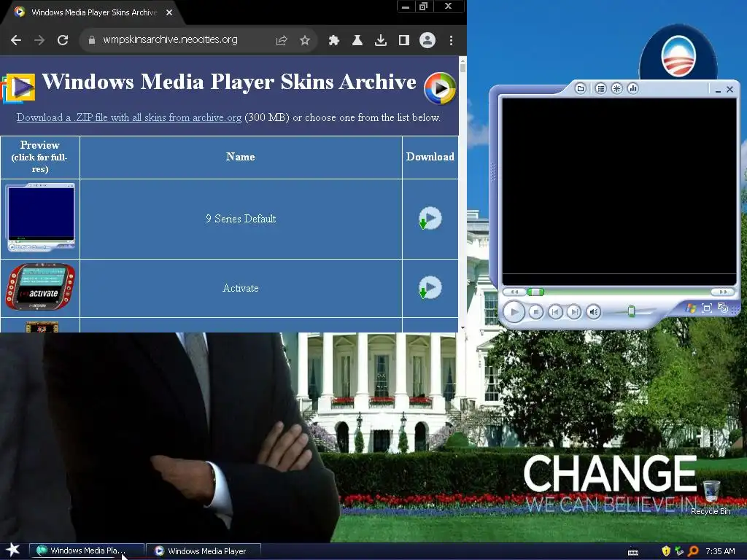Open the browser downloads icon
The height and width of the screenshot is (560, 747).
click(380, 41)
